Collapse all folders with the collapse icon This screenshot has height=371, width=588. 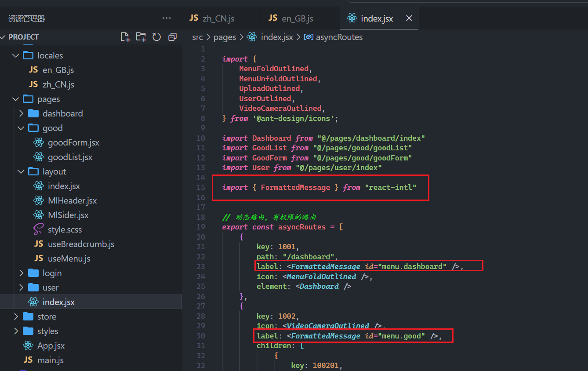point(172,37)
